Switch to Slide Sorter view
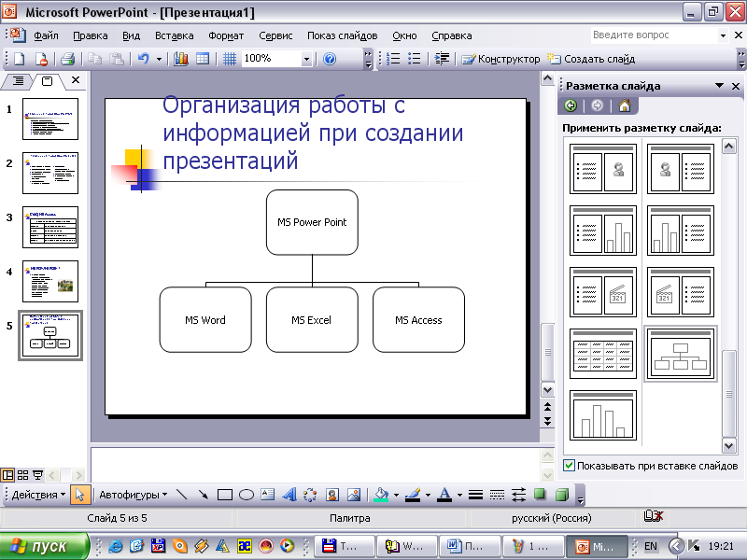The image size is (747, 560). 22,475
